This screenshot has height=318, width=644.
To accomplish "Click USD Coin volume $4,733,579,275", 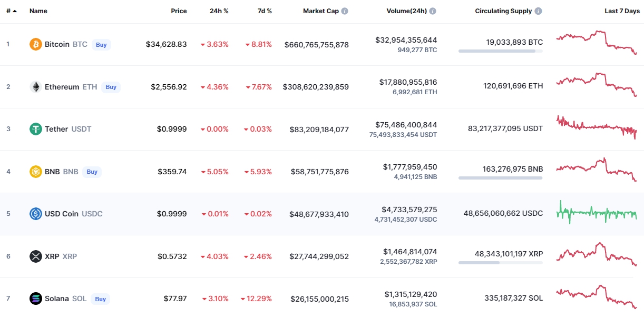I will point(410,210).
